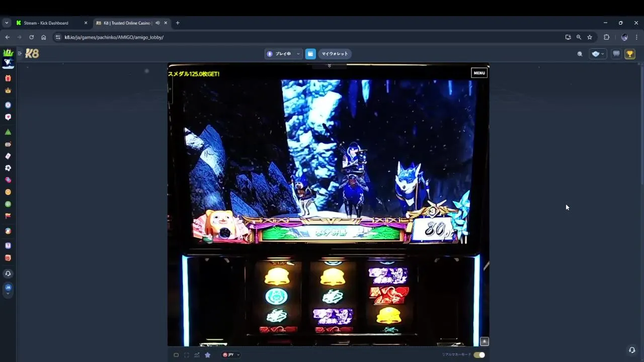Open the tab search dropdown arrow

click(7, 23)
